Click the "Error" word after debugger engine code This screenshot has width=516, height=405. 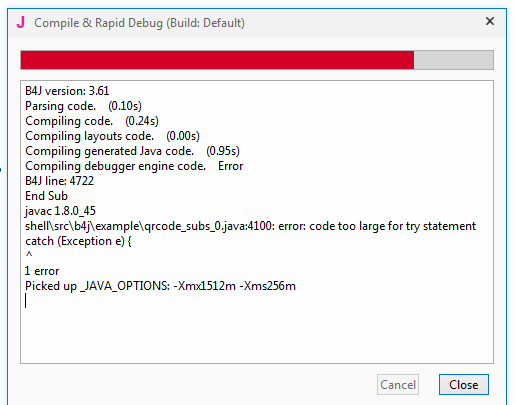[x=231, y=166]
